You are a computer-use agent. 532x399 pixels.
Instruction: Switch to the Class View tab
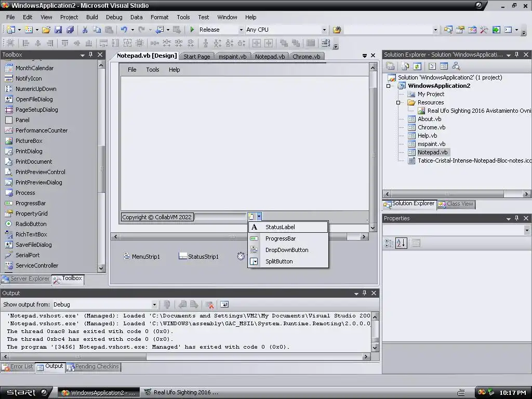pyautogui.click(x=456, y=204)
